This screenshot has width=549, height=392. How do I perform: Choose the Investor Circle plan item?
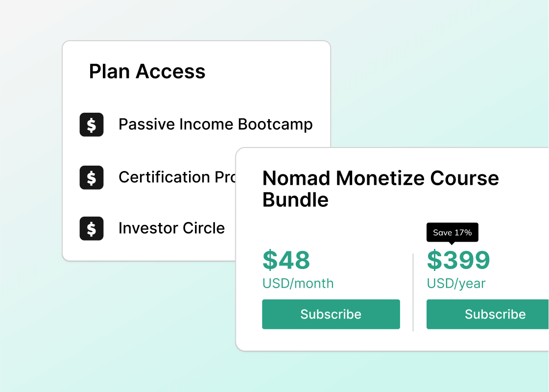point(171,228)
